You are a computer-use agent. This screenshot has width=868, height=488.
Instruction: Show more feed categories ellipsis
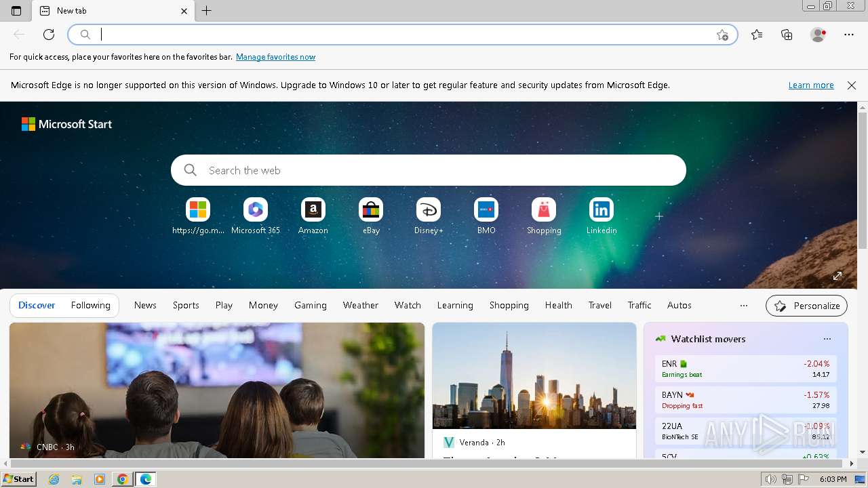pyautogui.click(x=744, y=306)
